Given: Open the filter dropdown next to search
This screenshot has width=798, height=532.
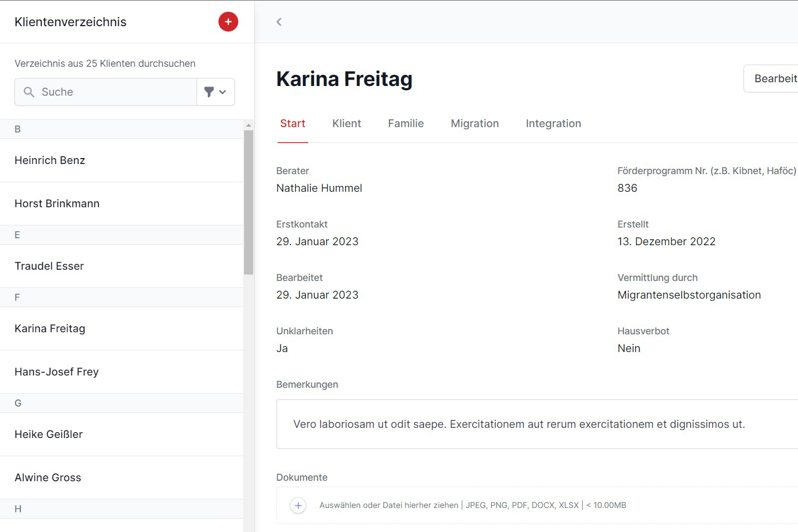Looking at the screenshot, I should [x=215, y=92].
